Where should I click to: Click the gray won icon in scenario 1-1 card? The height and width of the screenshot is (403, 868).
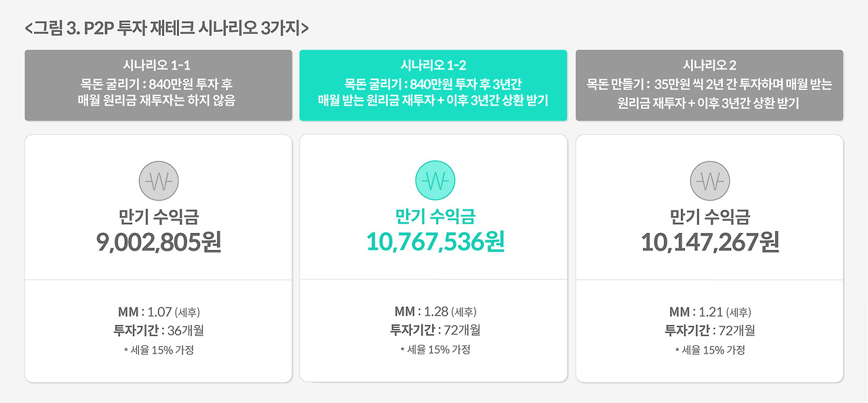click(159, 182)
